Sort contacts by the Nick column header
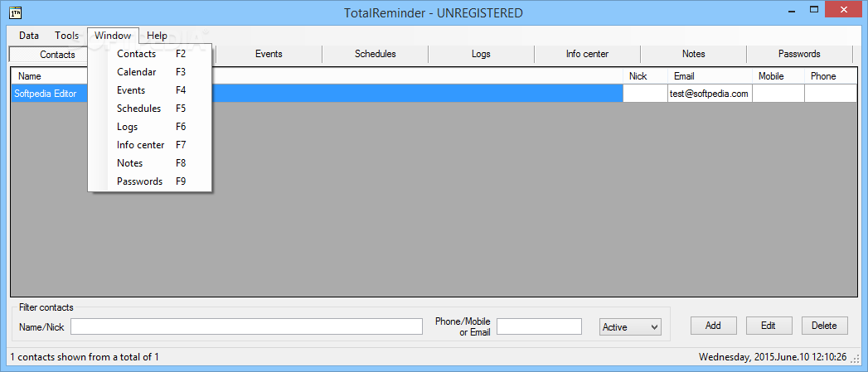Viewport: 868px width, 372px height. click(x=645, y=76)
